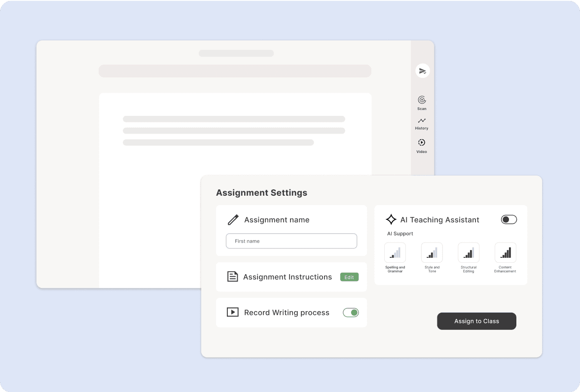This screenshot has height=392, width=580.
Task: Click inside the First name input field
Action: (291, 241)
